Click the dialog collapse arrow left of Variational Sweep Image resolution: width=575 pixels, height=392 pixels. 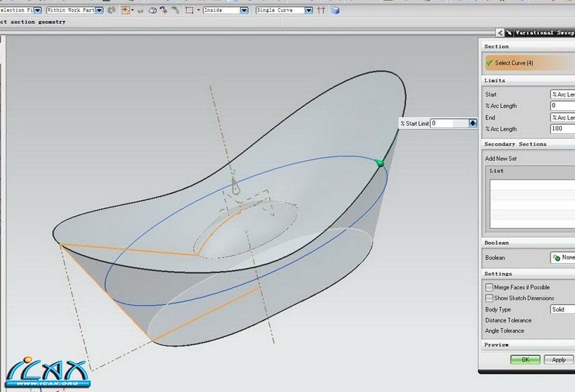[500, 33]
